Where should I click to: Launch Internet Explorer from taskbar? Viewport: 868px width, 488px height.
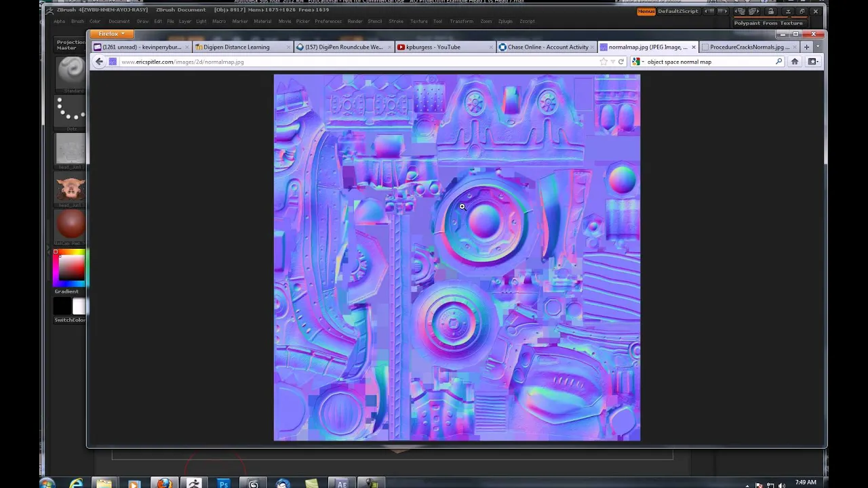(76, 483)
